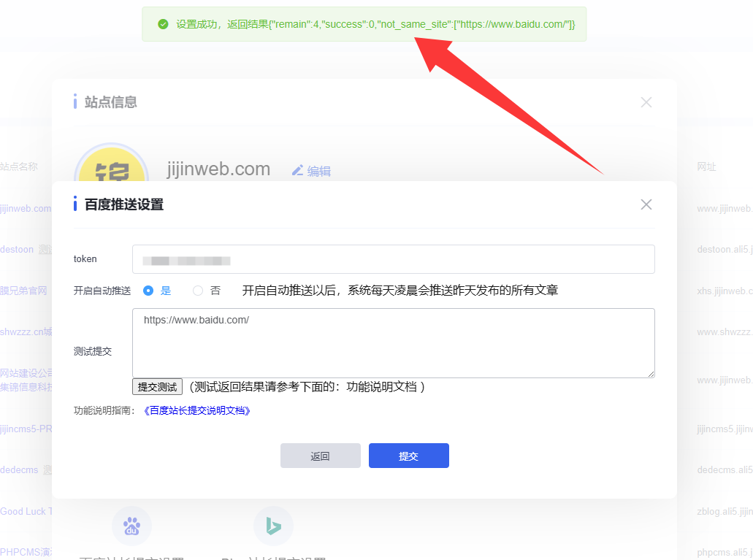
Task: Focus the token input field
Action: (x=394, y=259)
